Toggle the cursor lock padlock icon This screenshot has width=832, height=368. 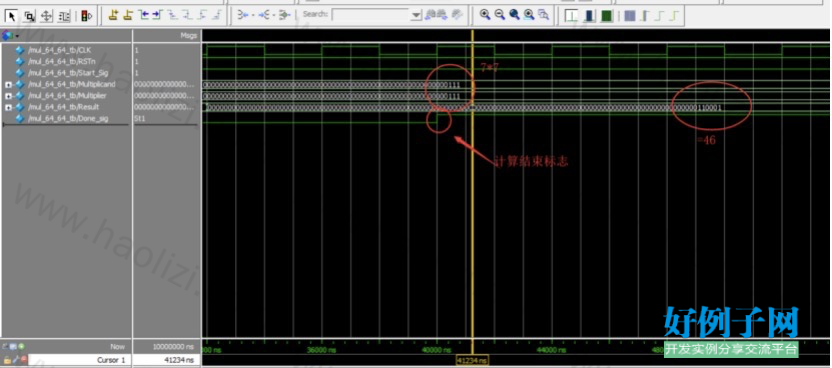7,360
